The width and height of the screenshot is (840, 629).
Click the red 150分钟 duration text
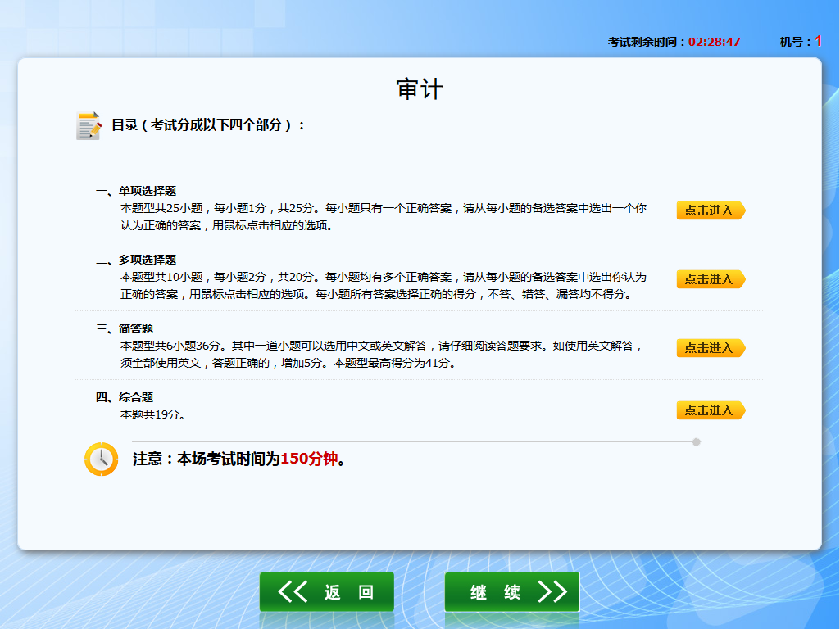[309, 459]
